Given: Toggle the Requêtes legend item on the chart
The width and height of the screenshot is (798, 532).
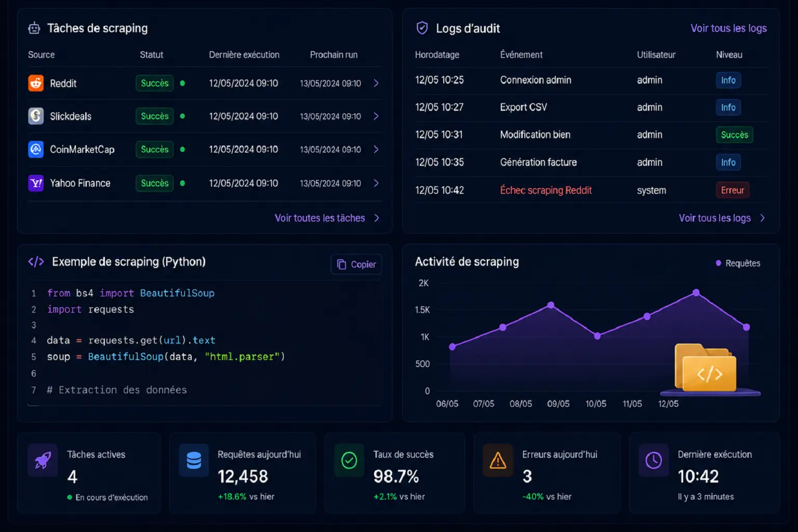Looking at the screenshot, I should coord(738,263).
